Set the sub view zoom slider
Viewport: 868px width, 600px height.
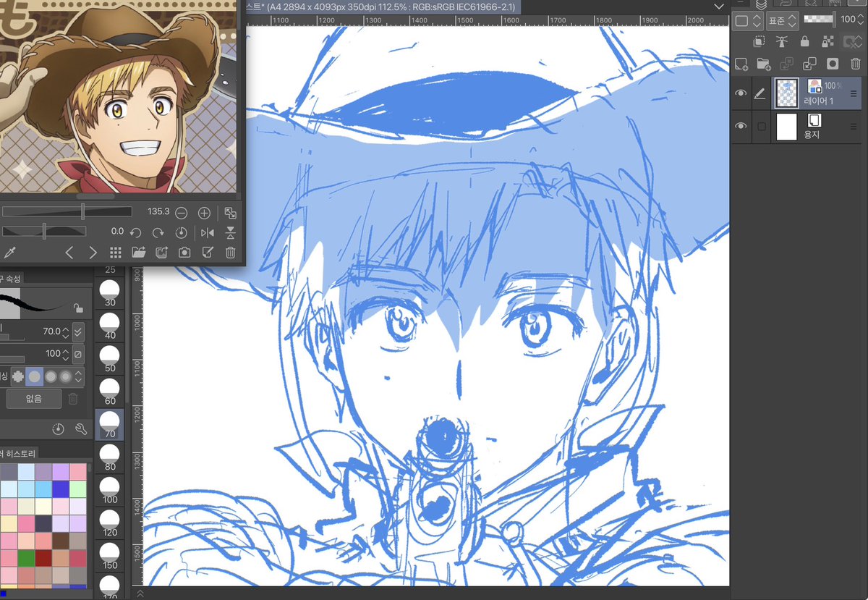pyautogui.click(x=67, y=211)
